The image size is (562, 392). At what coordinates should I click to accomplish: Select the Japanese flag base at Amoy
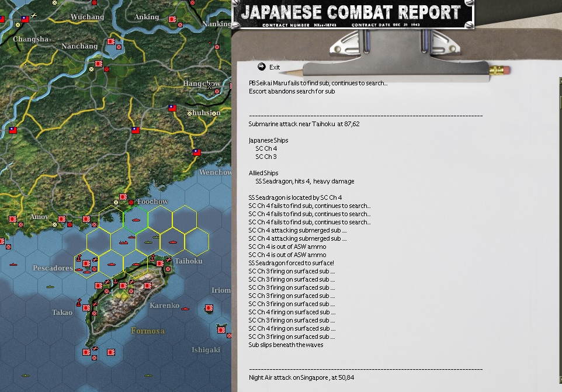(x=62, y=219)
